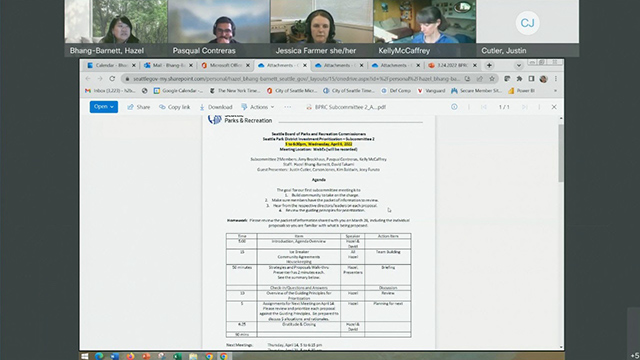Share the PDF via Share button
This screenshot has height=360, width=640.
tap(139, 107)
